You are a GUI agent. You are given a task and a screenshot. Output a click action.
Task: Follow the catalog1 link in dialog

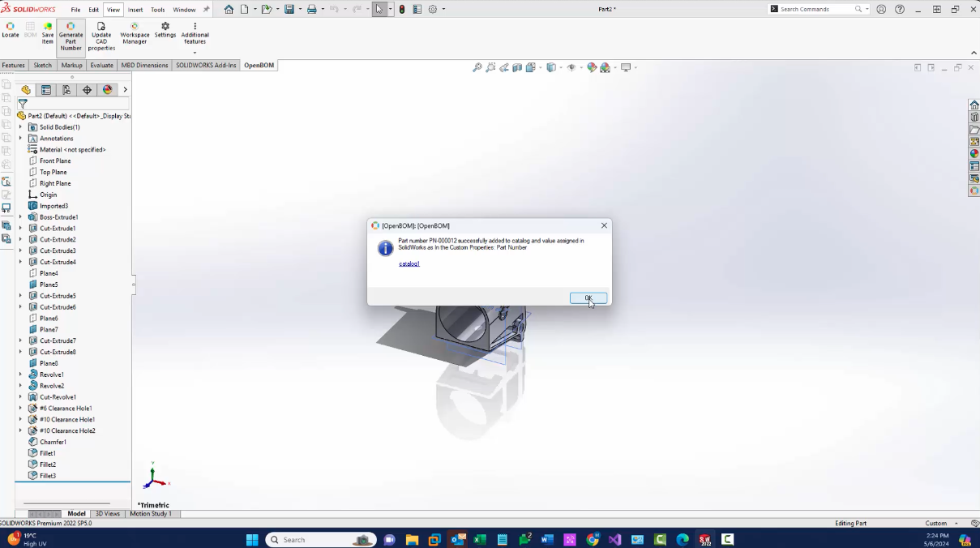[409, 264]
